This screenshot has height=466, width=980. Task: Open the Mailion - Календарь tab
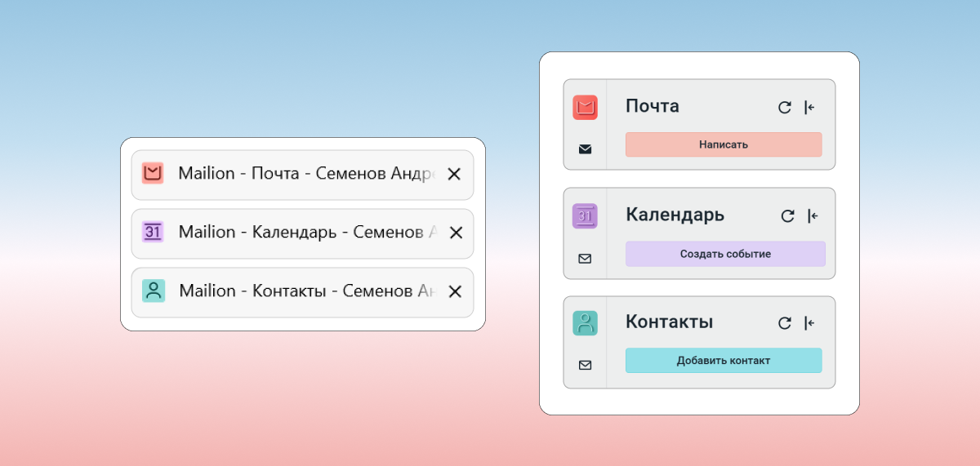[x=294, y=233]
